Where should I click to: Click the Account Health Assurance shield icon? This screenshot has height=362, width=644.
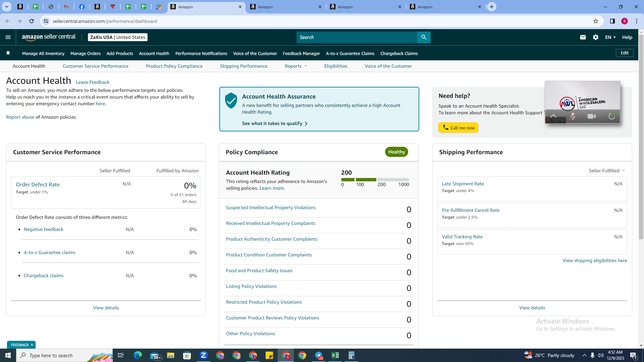click(231, 101)
